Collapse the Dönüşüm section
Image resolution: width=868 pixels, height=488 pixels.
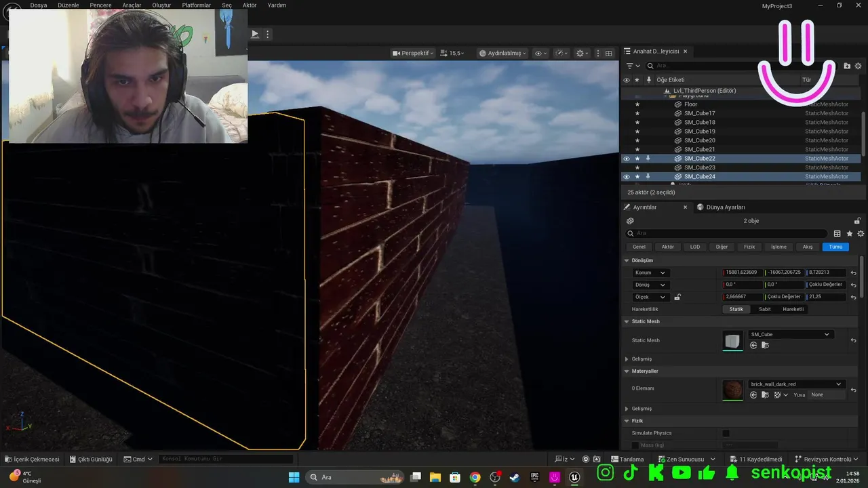(627, 260)
